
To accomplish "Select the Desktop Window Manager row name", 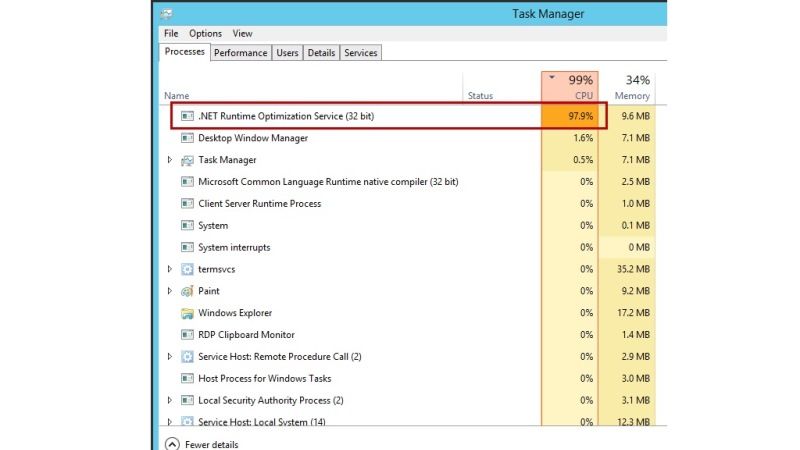I will click(253, 138).
